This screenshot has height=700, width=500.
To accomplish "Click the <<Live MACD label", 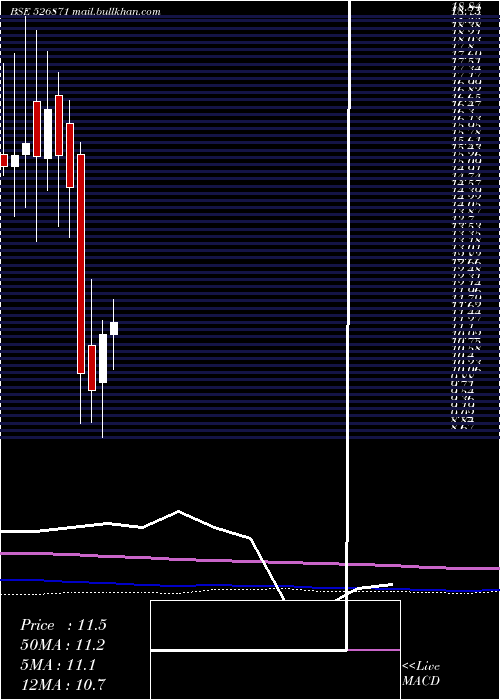I will 421,674.
